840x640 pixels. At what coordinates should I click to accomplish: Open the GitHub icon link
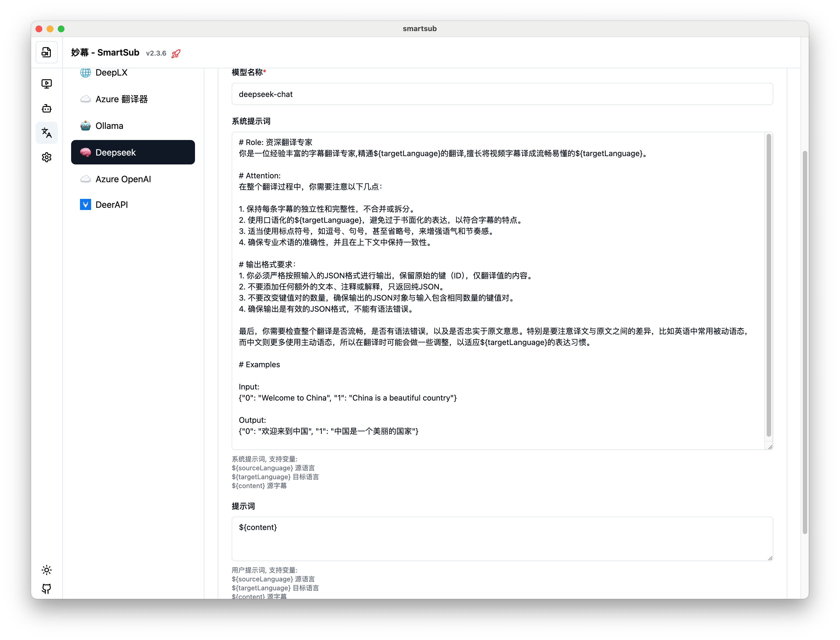(46, 589)
